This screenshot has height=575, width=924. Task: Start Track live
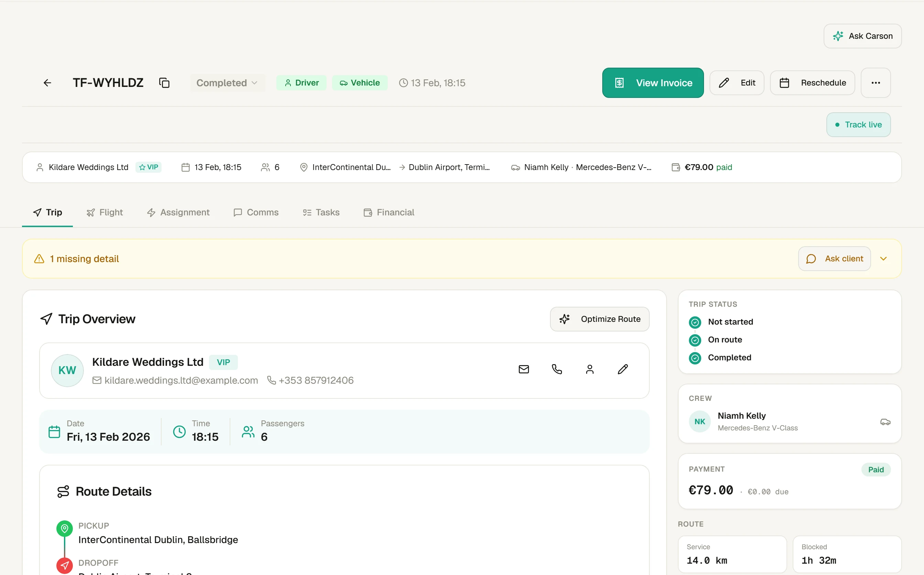858,125
